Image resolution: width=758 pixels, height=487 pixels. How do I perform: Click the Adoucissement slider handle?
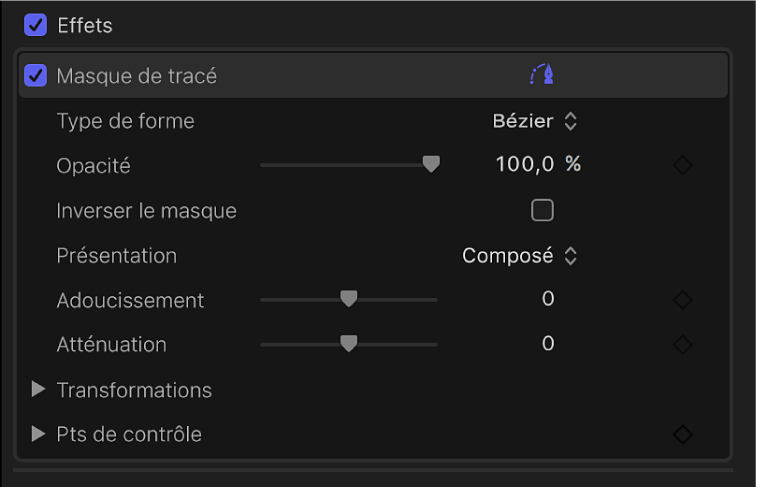coord(348,299)
